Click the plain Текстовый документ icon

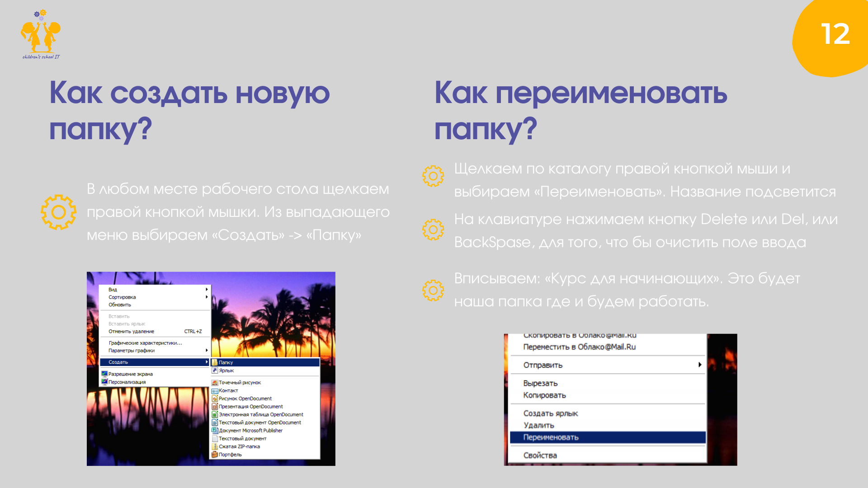(215, 439)
